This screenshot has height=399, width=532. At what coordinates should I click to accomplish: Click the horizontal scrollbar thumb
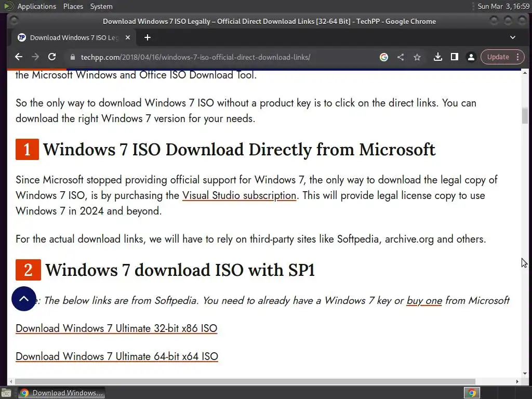pyautogui.click(x=245, y=381)
